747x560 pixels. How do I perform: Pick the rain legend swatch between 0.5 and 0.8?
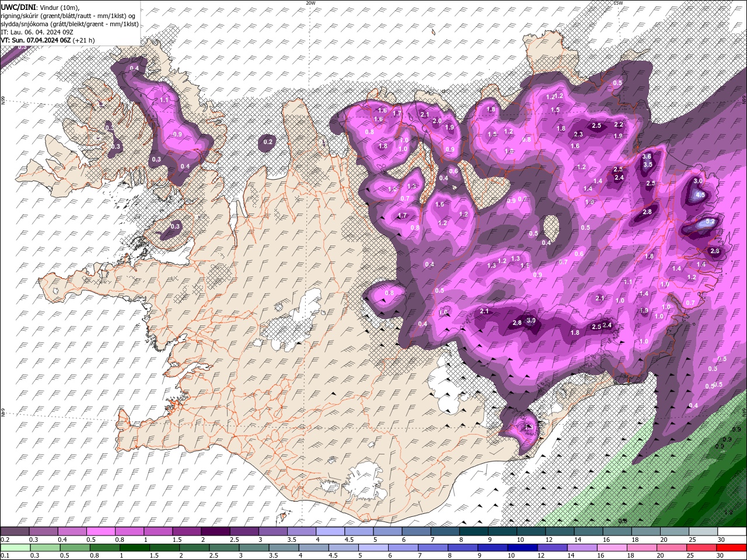click(x=74, y=547)
